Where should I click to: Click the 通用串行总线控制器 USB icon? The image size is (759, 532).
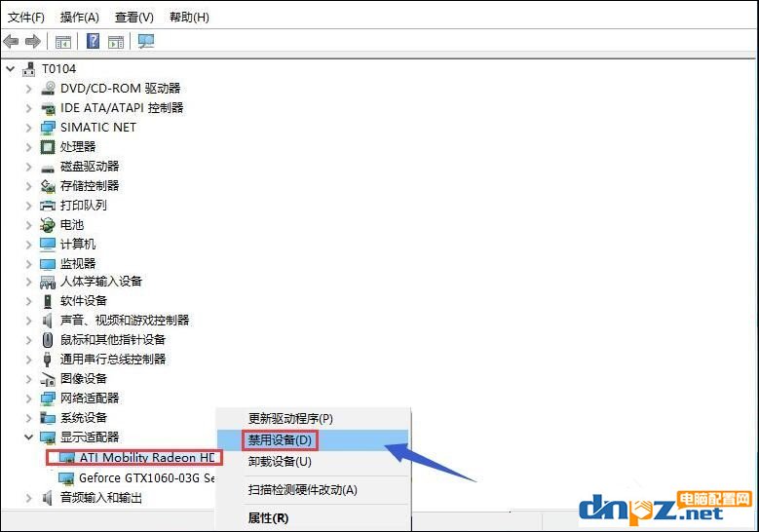[48, 360]
